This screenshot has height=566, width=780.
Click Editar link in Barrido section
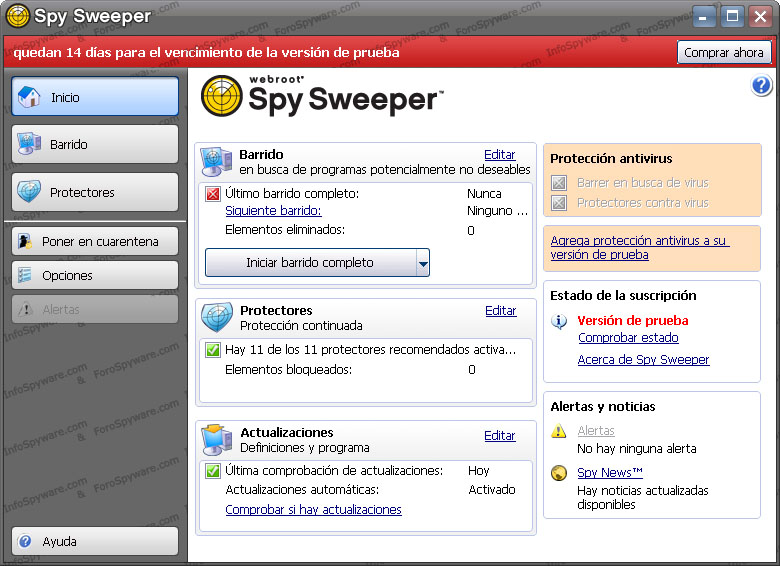coord(500,155)
